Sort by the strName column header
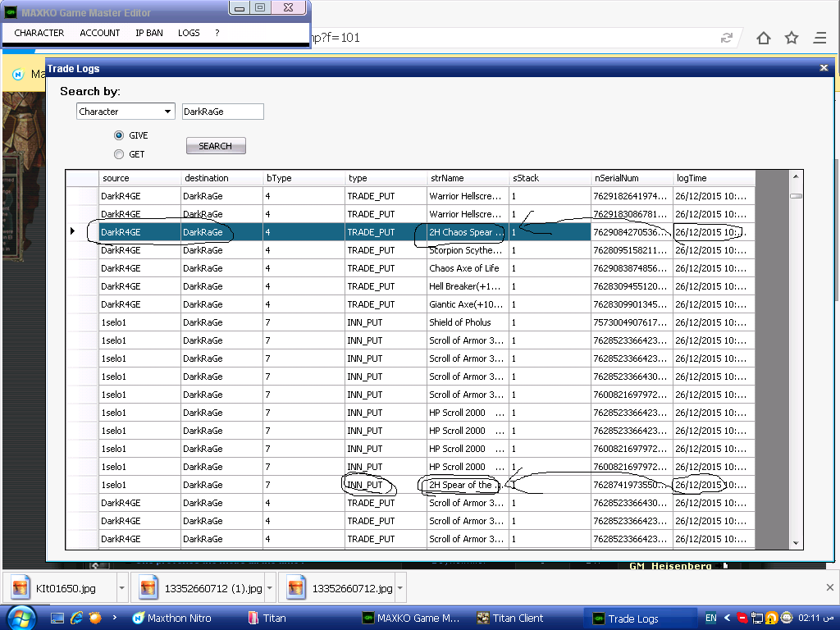The height and width of the screenshot is (630, 840). click(468, 178)
